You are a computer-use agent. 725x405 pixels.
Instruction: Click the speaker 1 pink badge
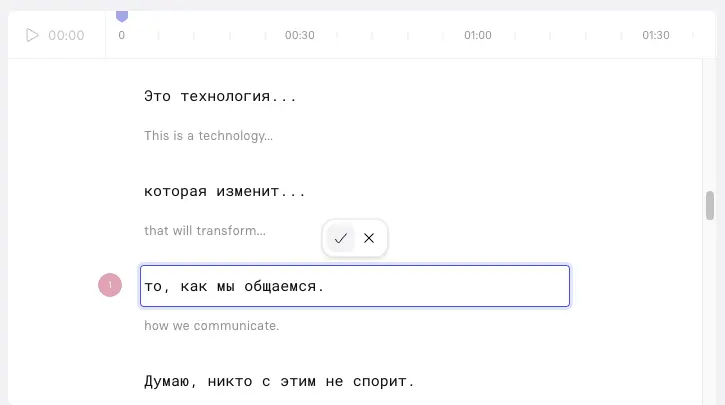point(110,285)
